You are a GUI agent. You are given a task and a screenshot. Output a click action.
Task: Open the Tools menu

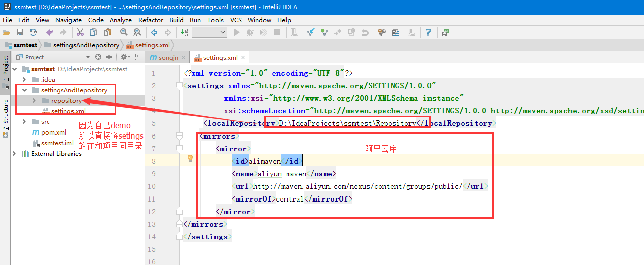coord(216,20)
